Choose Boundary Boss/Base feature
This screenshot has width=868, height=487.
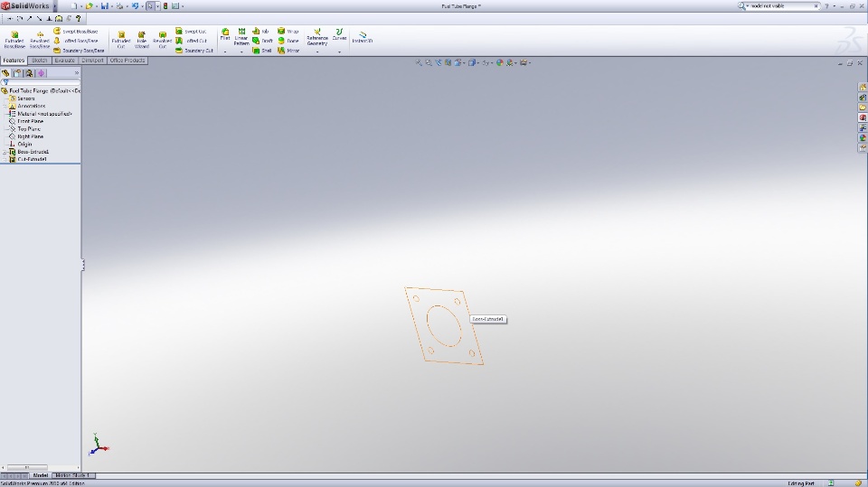coord(79,51)
